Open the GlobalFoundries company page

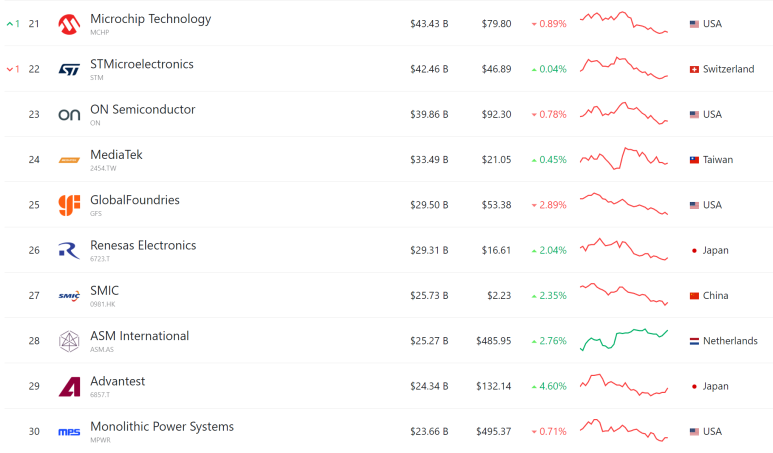[x=135, y=200]
